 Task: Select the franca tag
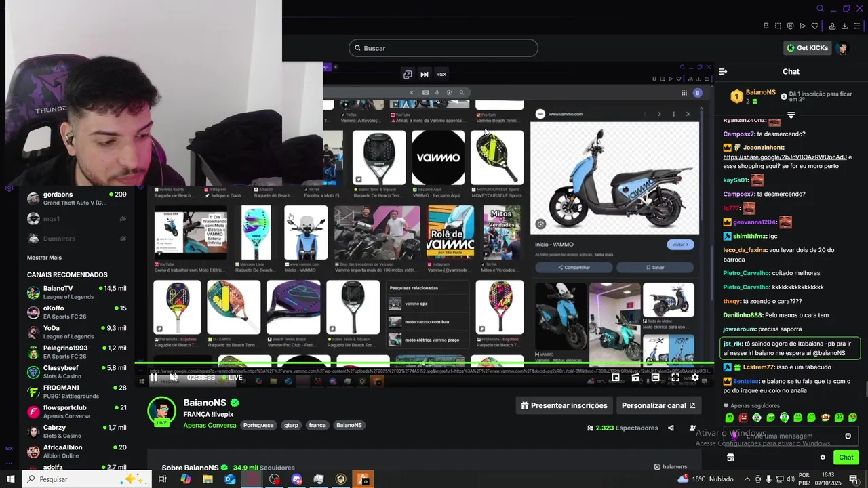[317, 425]
